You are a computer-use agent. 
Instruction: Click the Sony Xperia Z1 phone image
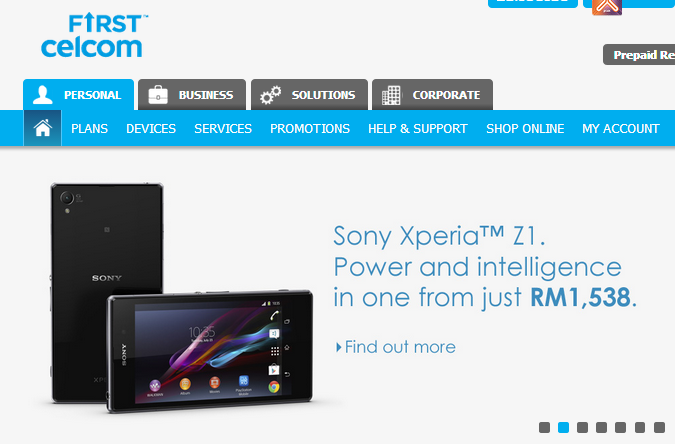pos(182,298)
